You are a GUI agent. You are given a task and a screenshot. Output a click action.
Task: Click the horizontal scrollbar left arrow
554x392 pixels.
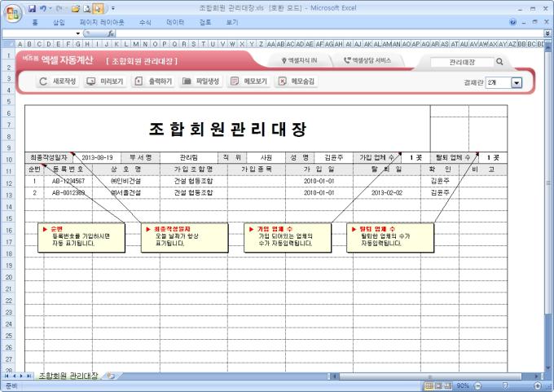[x=333, y=377]
